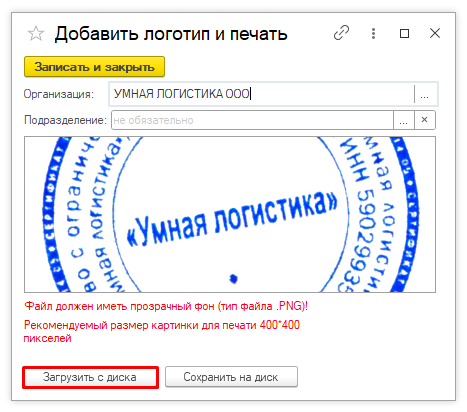Focus the Организация input field

click(x=261, y=94)
